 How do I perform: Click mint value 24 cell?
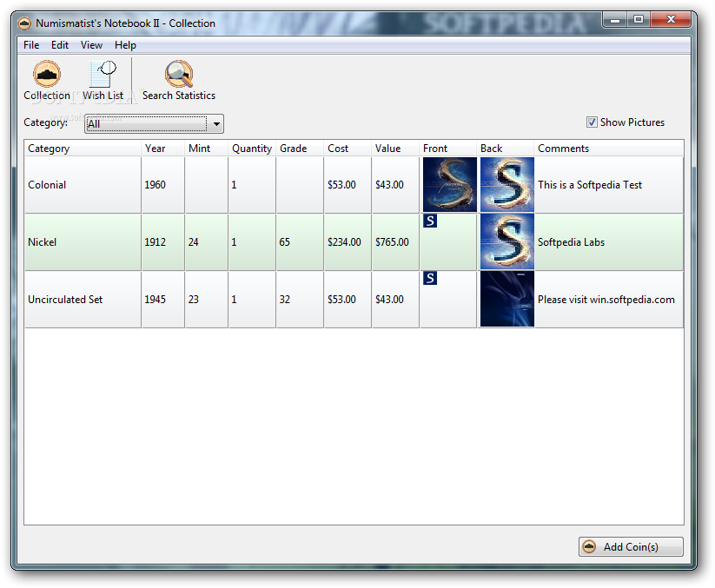click(x=206, y=242)
